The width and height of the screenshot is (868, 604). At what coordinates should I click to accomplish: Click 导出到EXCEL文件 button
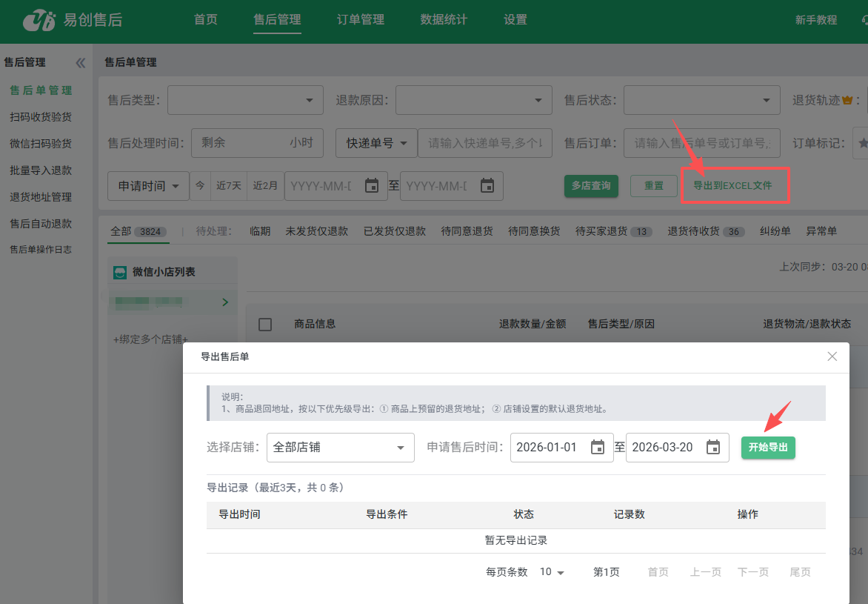pos(732,185)
